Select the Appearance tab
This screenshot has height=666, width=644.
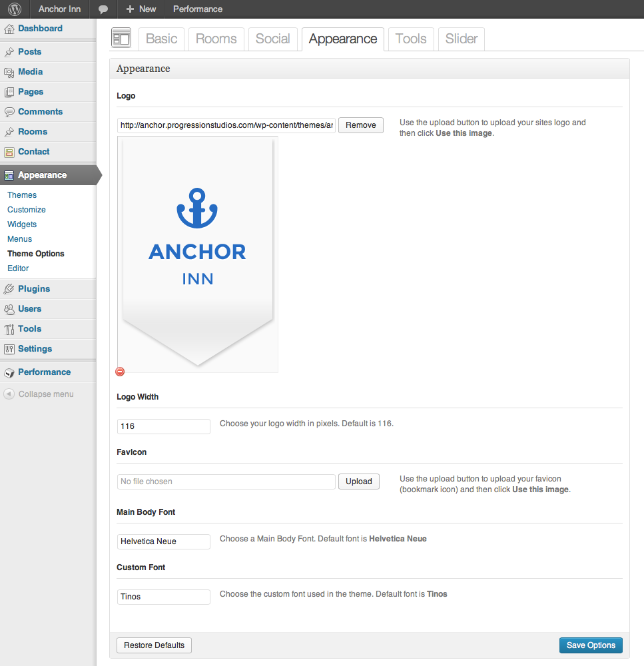tap(343, 39)
